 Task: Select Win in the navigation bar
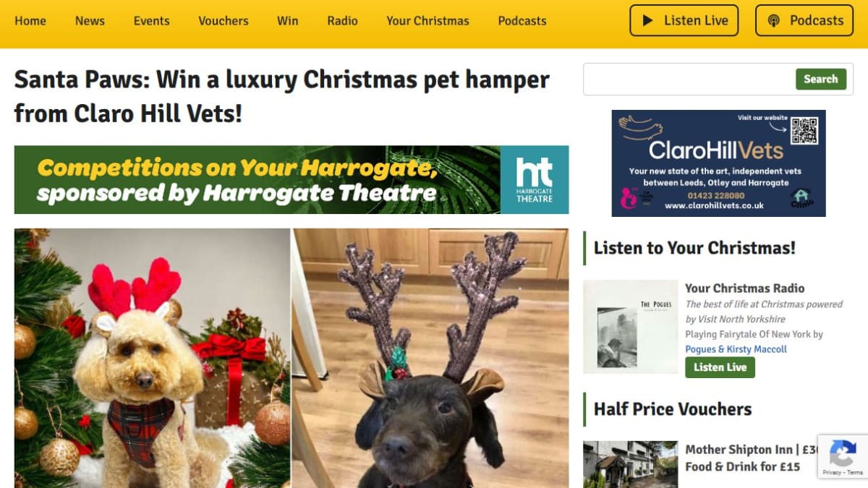[x=287, y=20]
